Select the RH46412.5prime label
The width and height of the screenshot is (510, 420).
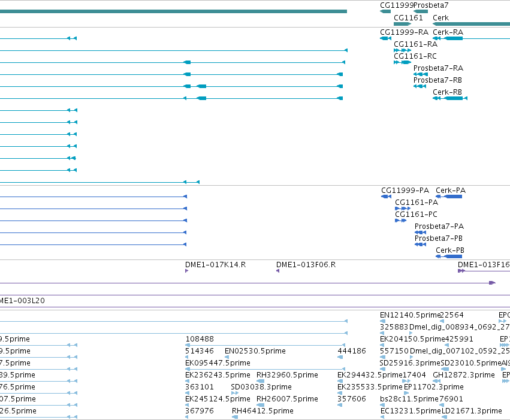point(262,411)
